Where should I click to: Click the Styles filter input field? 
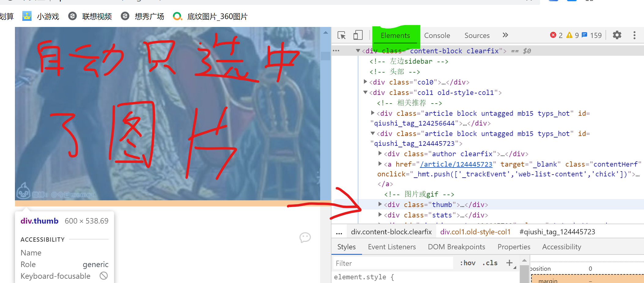(393, 263)
